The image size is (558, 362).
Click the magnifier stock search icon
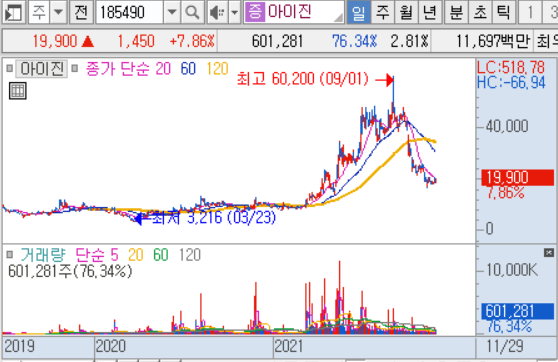pyautogui.click(x=193, y=12)
